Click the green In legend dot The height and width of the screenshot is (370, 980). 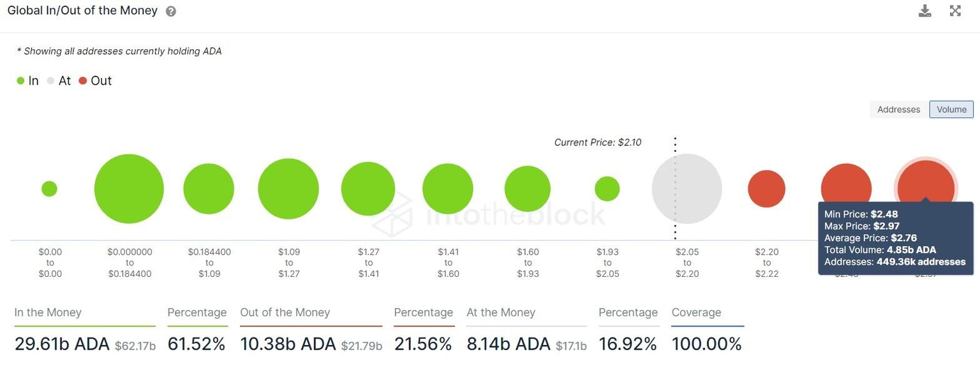pos(21,80)
